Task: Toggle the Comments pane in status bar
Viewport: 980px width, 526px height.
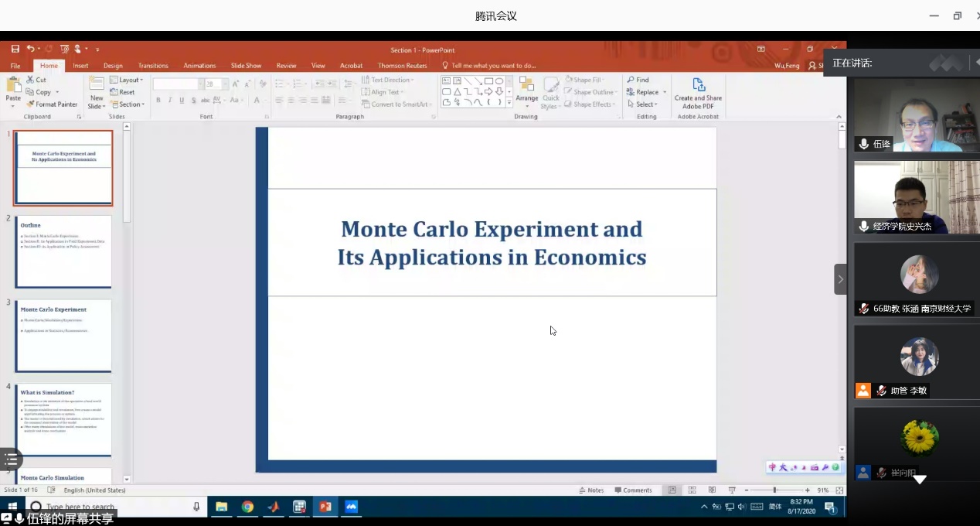Action: point(633,490)
